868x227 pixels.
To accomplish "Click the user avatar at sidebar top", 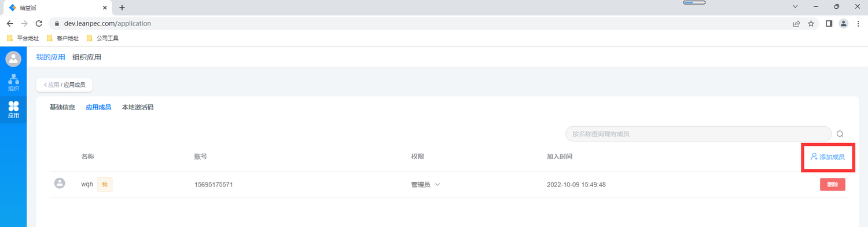I will pos(13,58).
